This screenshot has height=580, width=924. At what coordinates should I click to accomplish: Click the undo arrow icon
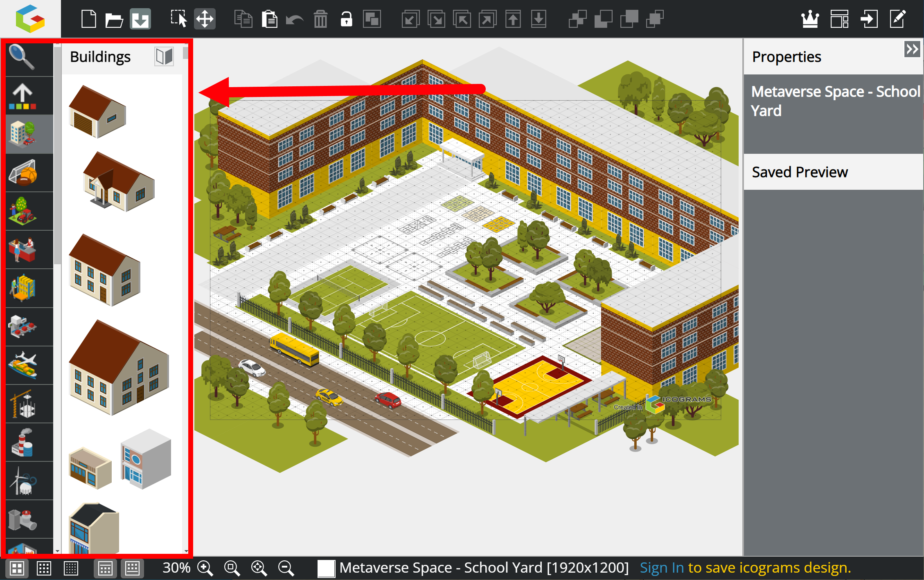coord(294,19)
